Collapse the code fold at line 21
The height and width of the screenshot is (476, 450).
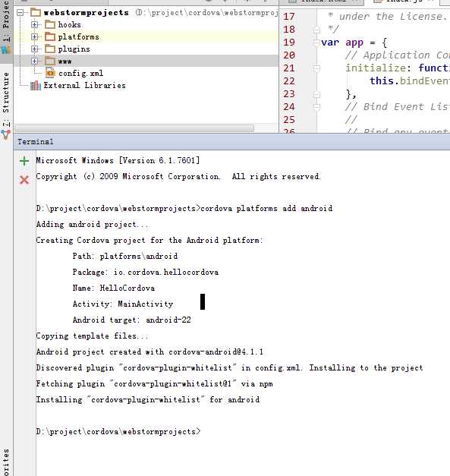pos(316,68)
